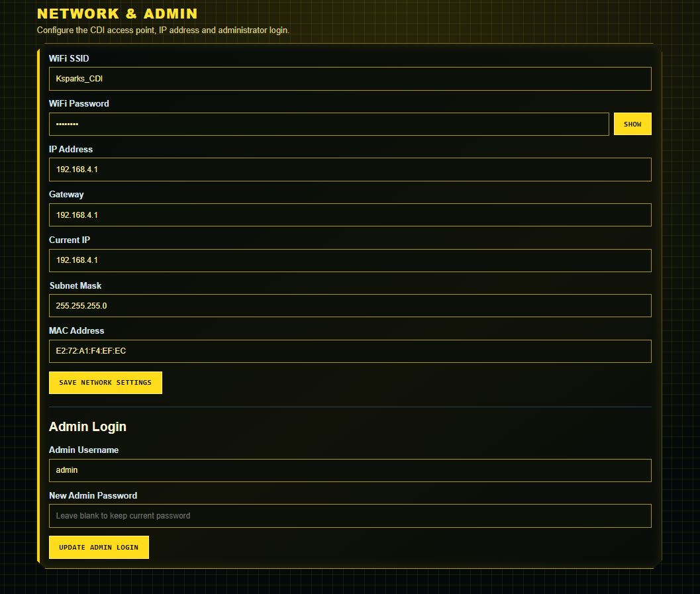This screenshot has width=700, height=594.
Task: Click the IP Address input field
Action: click(350, 170)
